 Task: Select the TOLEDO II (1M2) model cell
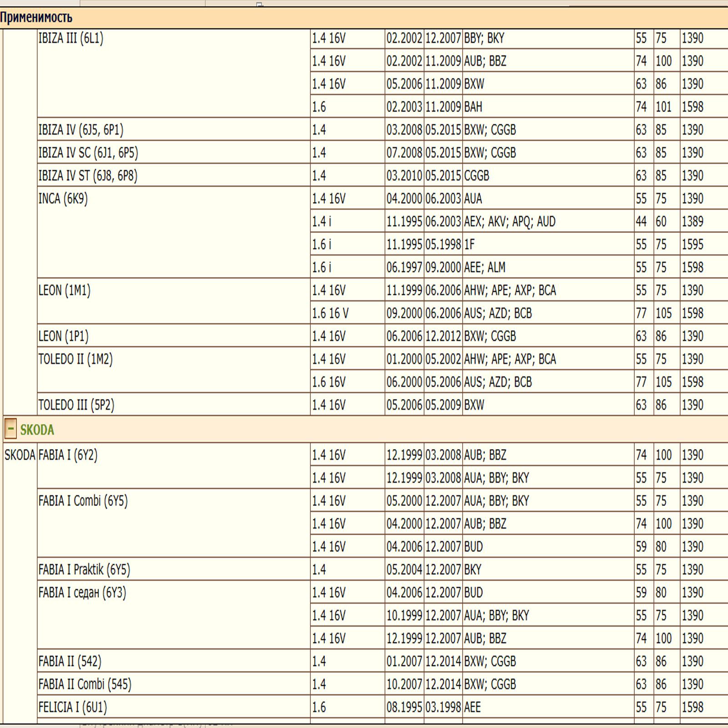click(76, 359)
